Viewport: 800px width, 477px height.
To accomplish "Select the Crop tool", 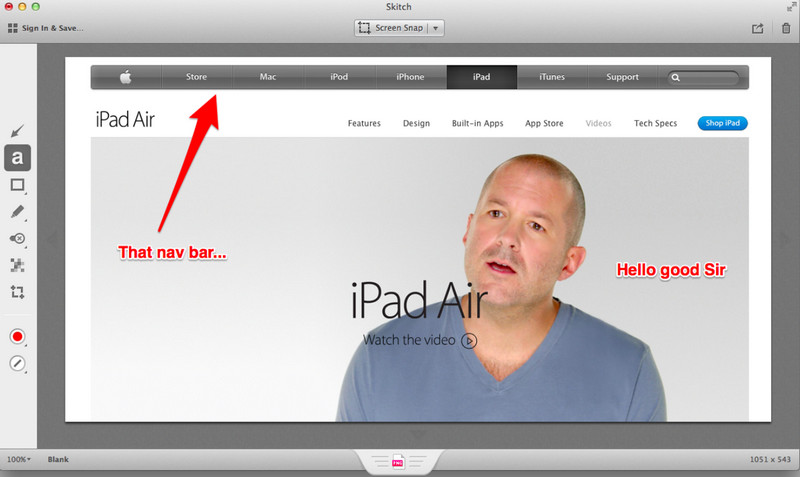I will (x=17, y=293).
